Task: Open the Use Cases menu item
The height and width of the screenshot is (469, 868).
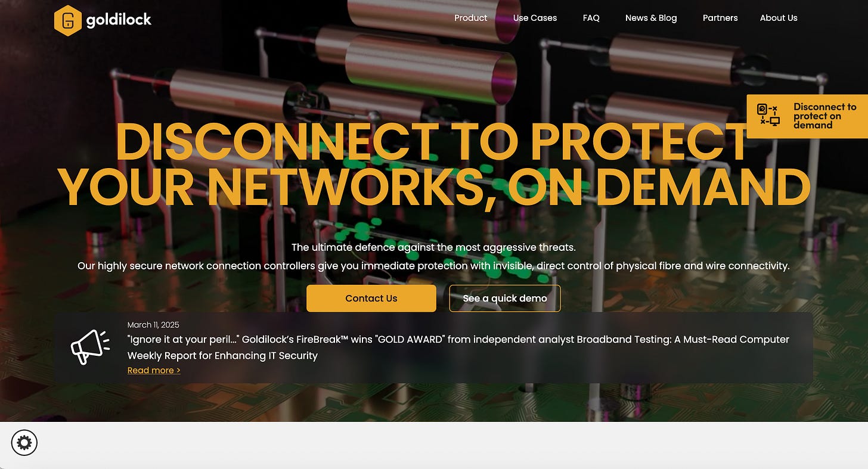Action: [535, 18]
